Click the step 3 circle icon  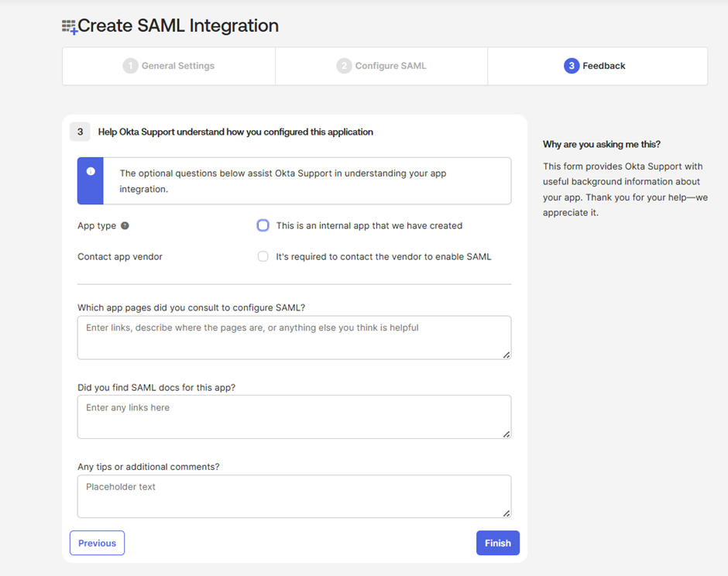[572, 66]
